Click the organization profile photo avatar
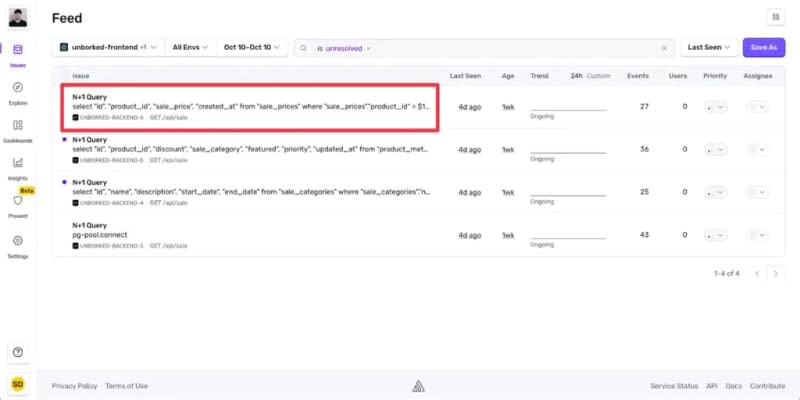The image size is (800, 400). pyautogui.click(x=18, y=18)
